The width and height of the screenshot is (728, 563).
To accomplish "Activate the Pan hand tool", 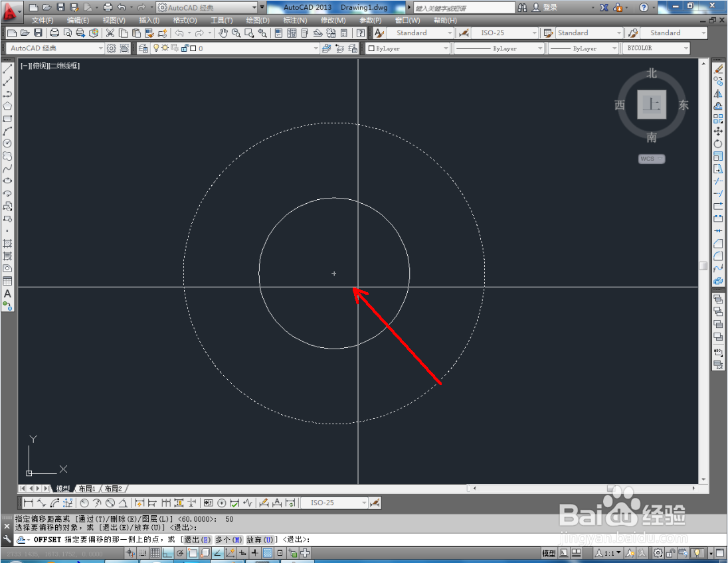I will click(x=223, y=33).
